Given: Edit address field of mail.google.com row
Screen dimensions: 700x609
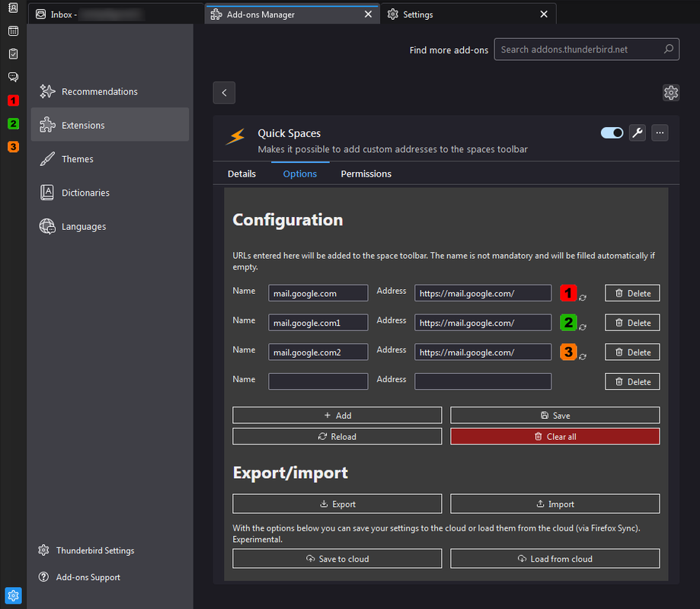Looking at the screenshot, I should point(483,293).
